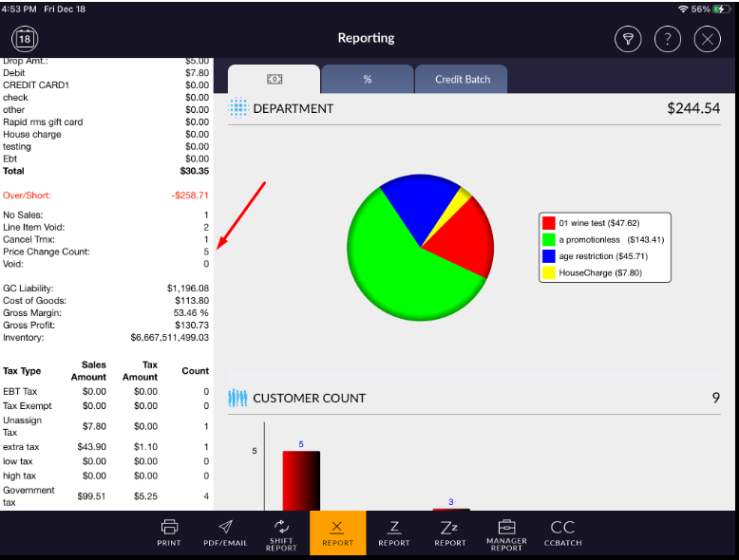The width and height of the screenshot is (739, 560).
Task: Switch to the cash amount tab
Action: [x=274, y=80]
